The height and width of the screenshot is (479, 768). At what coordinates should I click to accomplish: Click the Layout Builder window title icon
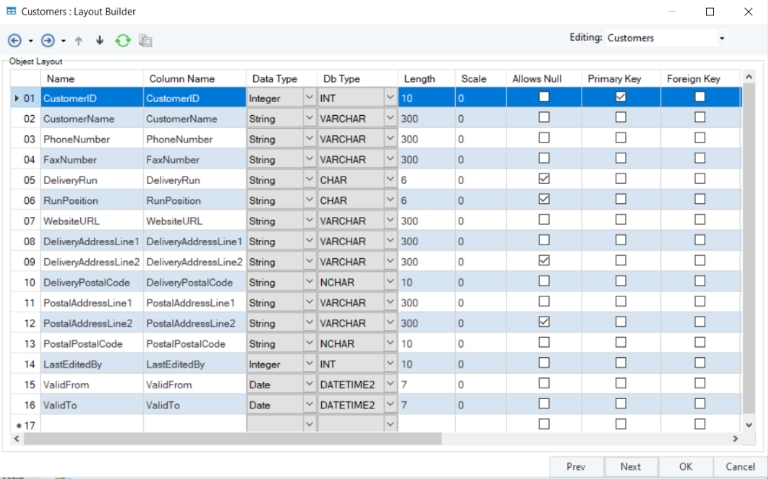point(11,12)
